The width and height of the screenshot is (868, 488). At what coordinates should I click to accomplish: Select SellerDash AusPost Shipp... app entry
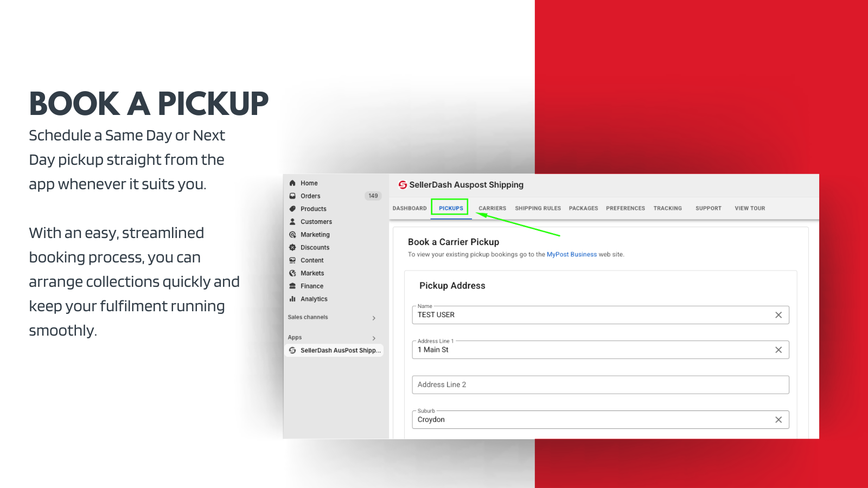pos(334,350)
